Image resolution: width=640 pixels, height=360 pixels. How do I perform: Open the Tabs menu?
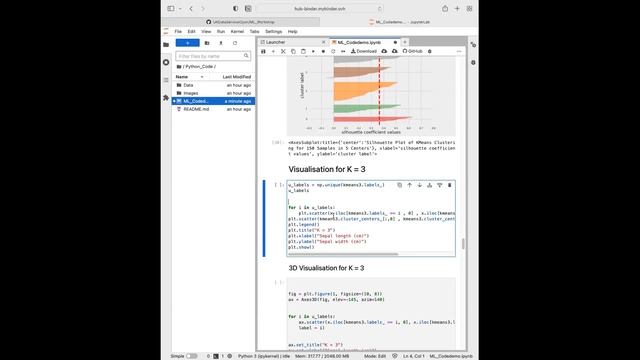[254, 31]
